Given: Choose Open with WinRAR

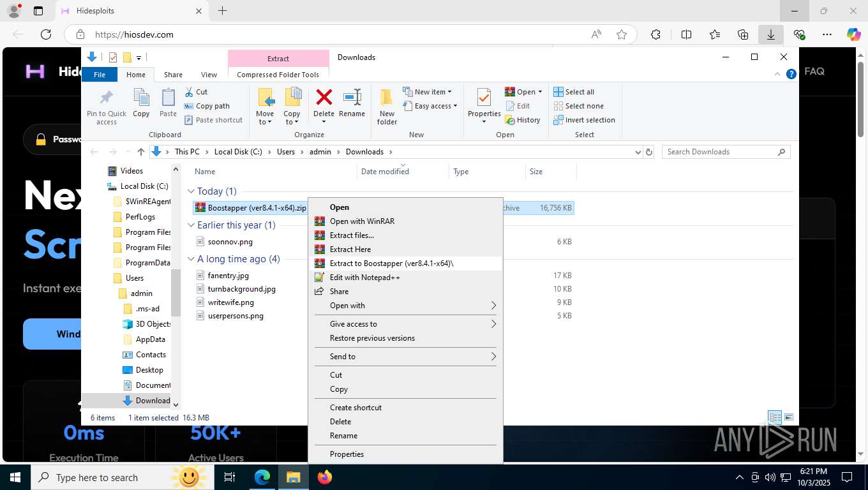Looking at the screenshot, I should pos(405,221).
